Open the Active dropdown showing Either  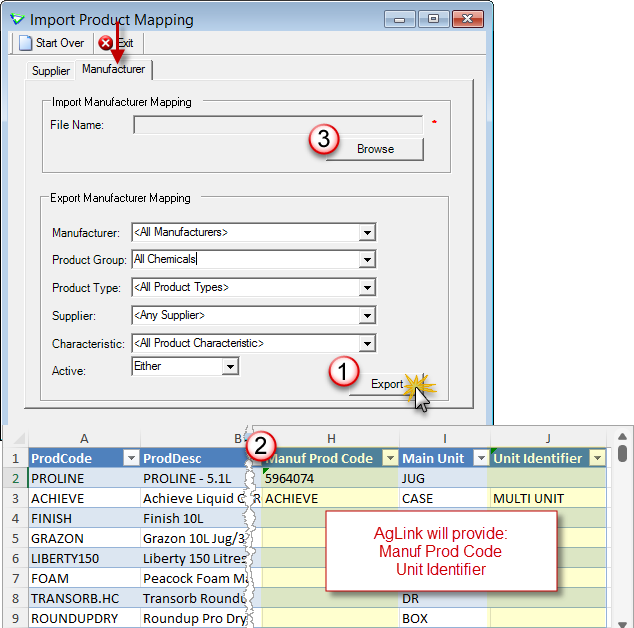pyautogui.click(x=230, y=367)
